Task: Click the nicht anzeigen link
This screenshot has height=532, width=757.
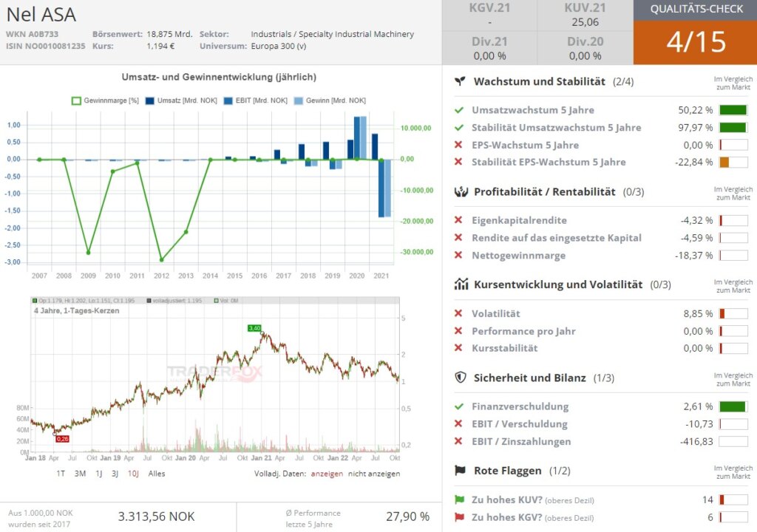Action: [x=374, y=474]
